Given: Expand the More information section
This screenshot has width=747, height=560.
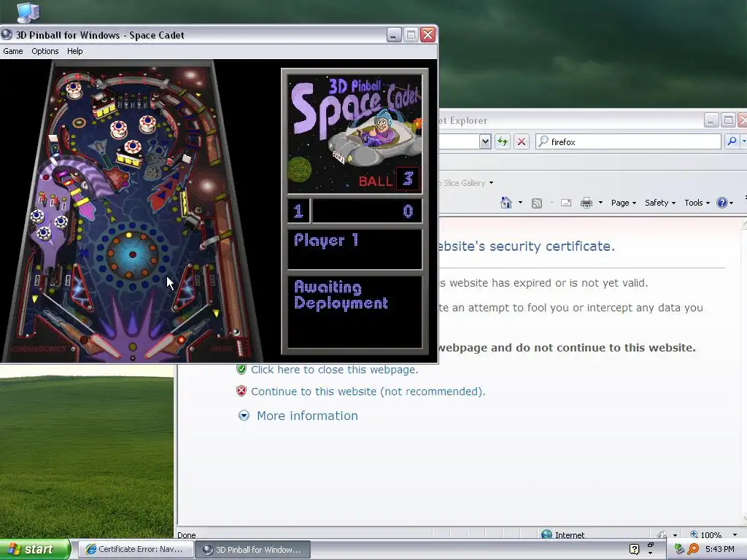Looking at the screenshot, I should [244, 416].
